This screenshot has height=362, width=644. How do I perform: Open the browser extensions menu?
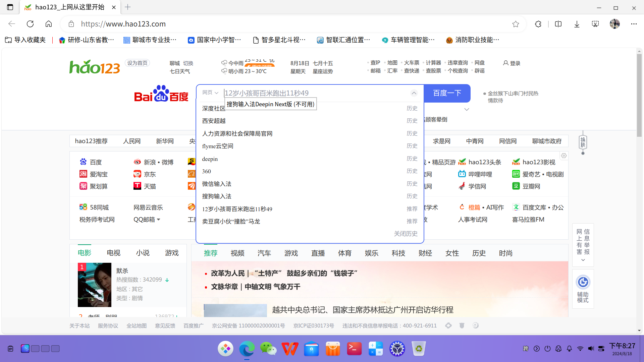(x=538, y=24)
